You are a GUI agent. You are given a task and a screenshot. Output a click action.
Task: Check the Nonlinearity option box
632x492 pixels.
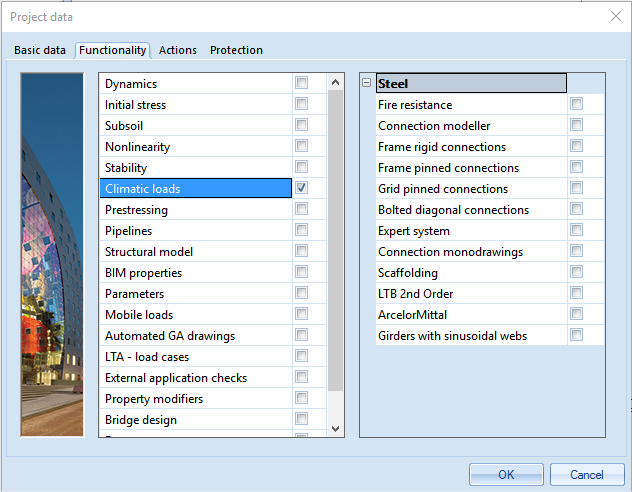click(301, 146)
